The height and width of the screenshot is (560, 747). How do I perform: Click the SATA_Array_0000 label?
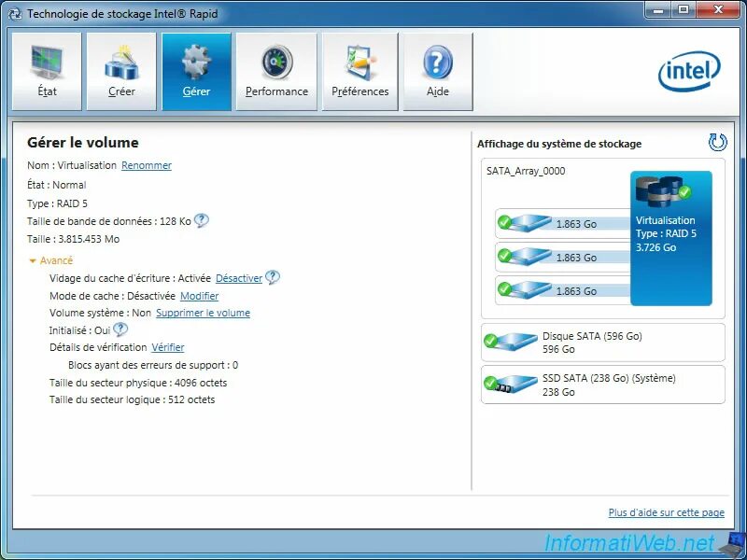526,171
